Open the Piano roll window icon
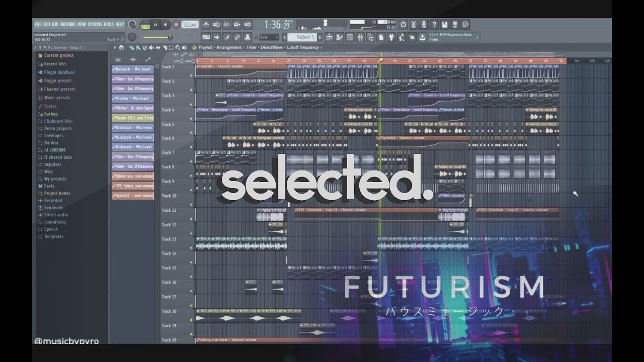 [340, 37]
